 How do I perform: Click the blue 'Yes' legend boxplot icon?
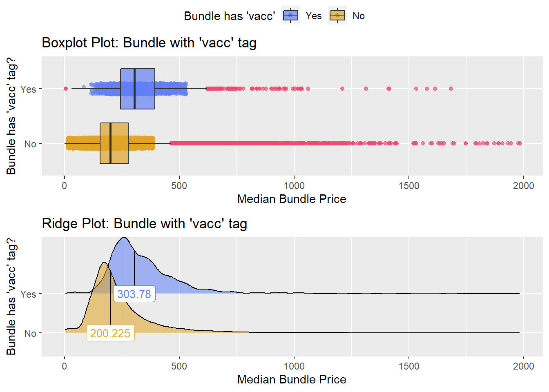(x=290, y=16)
